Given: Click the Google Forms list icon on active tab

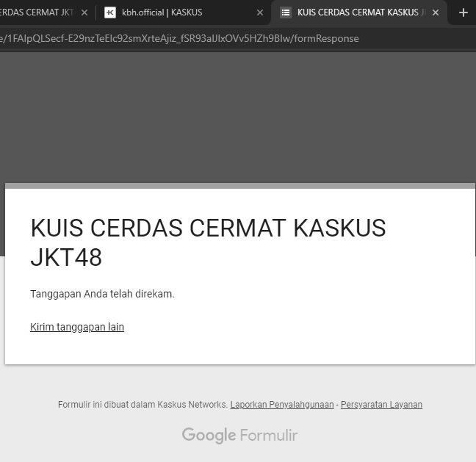Looking at the screenshot, I should click(x=285, y=12).
